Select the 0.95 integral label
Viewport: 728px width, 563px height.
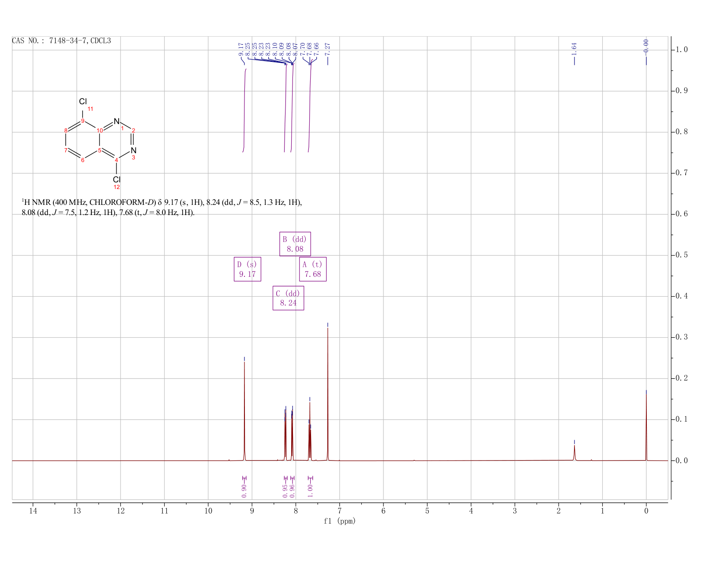[x=285, y=490]
